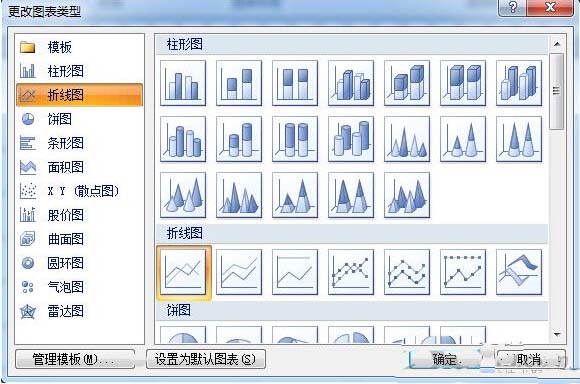Select the clustered column chart thumbnail
This screenshot has height=384, width=580.
(183, 83)
